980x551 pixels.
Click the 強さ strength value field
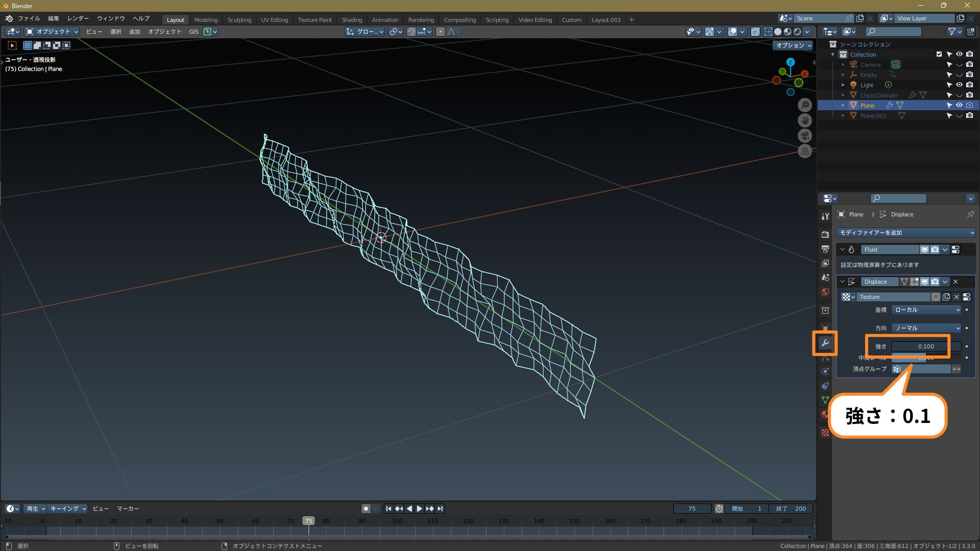926,346
